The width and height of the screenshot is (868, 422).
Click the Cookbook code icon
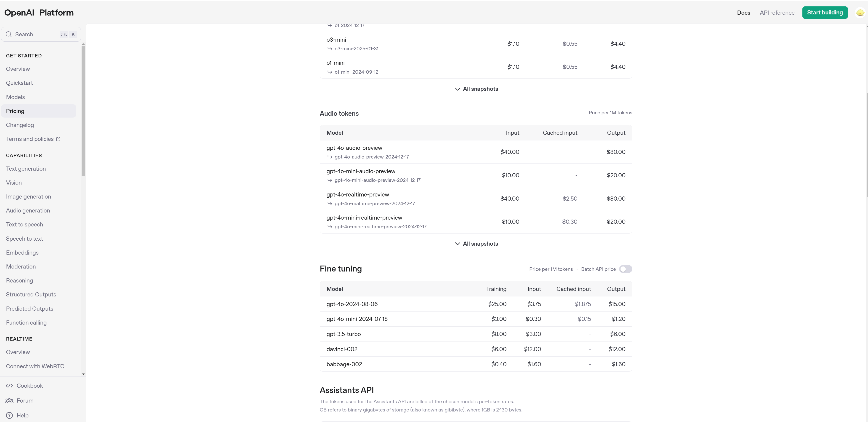pyautogui.click(x=9, y=386)
